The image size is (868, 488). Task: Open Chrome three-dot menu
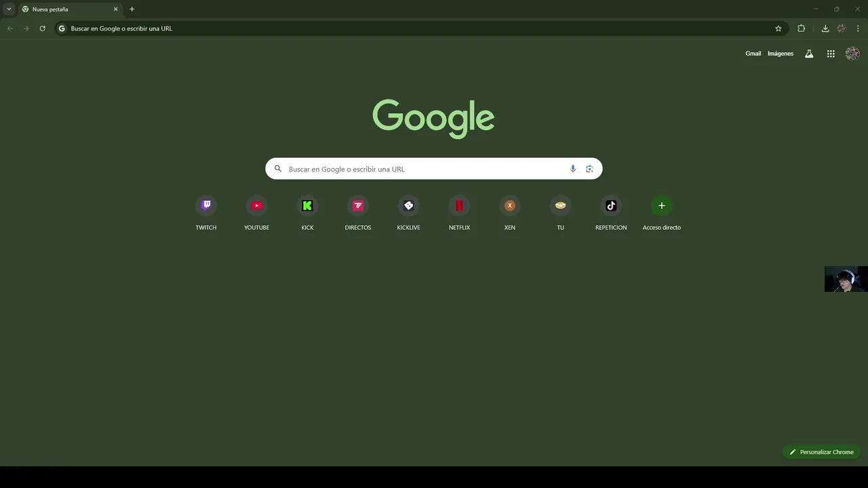(x=858, y=28)
